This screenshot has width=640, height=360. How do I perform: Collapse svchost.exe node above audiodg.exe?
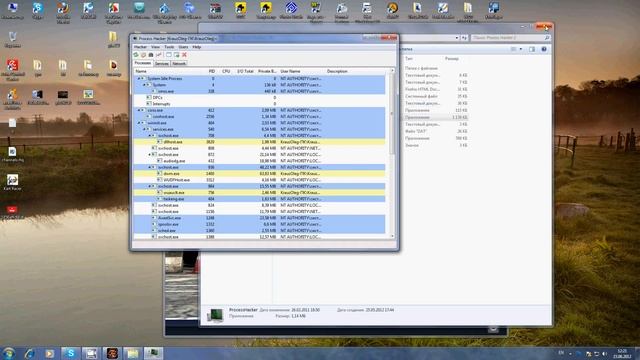(149, 155)
